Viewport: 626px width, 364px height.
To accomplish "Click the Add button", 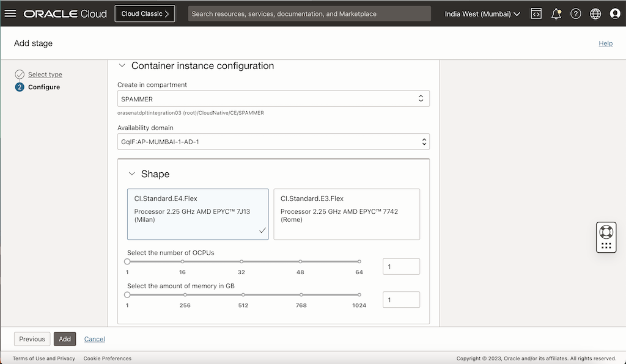I will (64, 338).
